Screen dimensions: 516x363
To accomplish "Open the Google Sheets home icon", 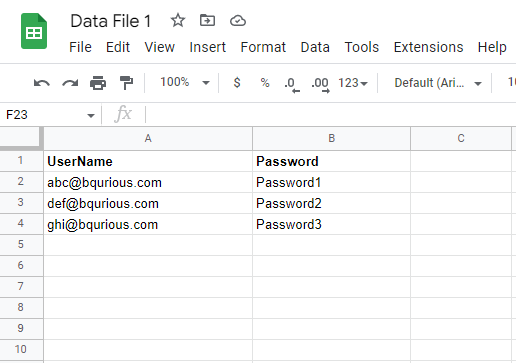I will 34,31.
